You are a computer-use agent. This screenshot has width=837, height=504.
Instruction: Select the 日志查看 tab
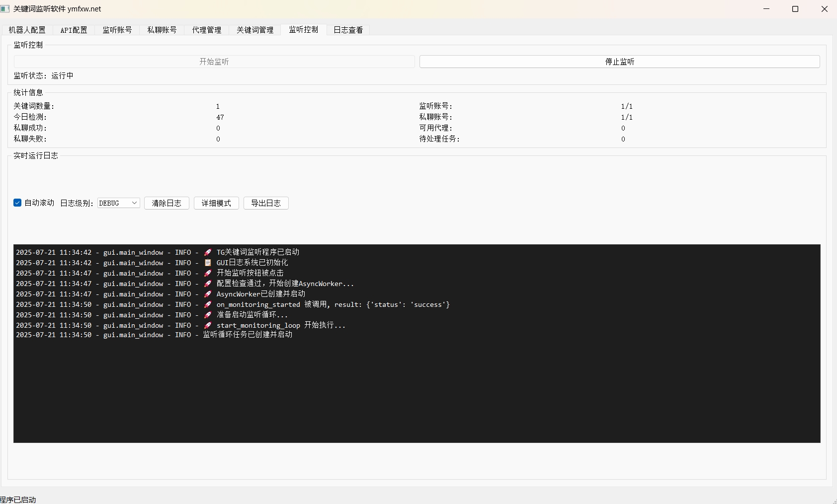coord(348,30)
